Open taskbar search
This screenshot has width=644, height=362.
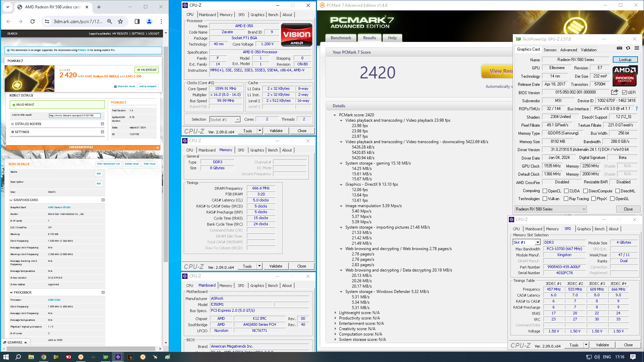click(x=18, y=357)
